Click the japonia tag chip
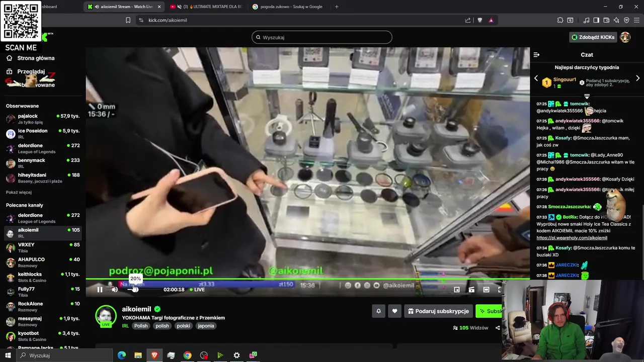Image resolution: width=644 pixels, height=362 pixels. click(x=206, y=326)
